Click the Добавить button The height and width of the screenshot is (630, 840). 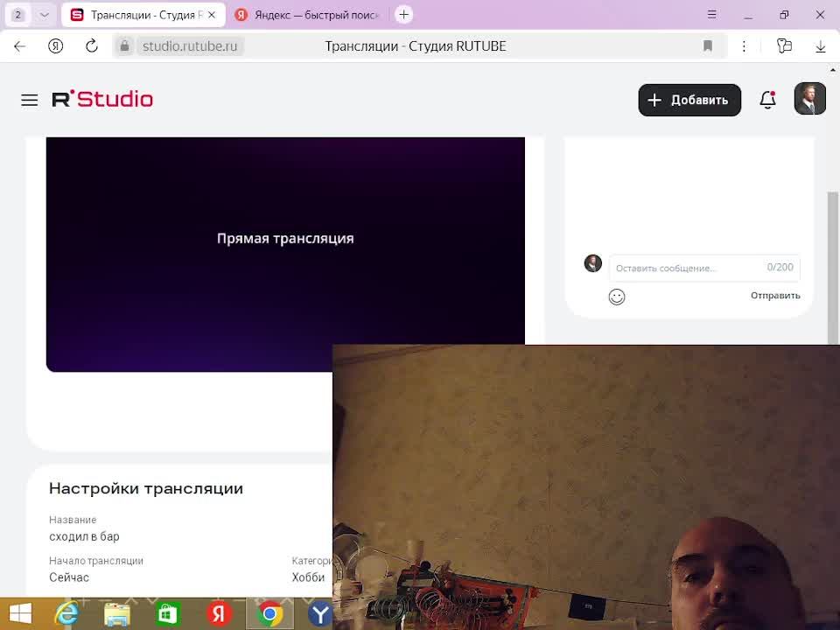coord(689,100)
